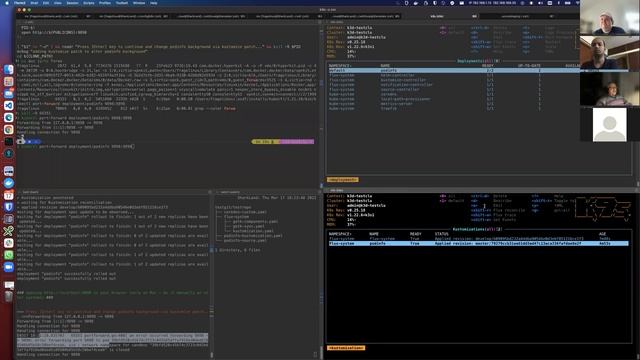Select the highlighted podinfo kustomization row

click(x=478, y=243)
